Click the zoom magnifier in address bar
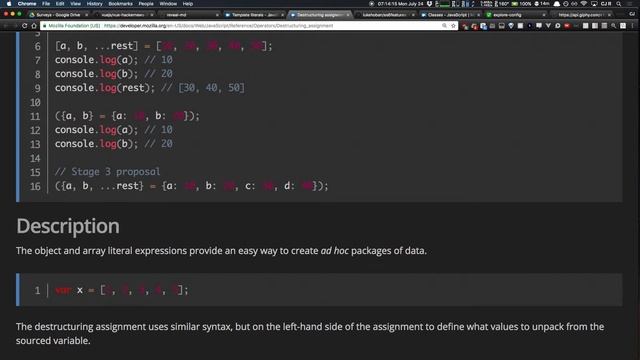The height and width of the screenshot is (360, 640). tap(444, 26)
